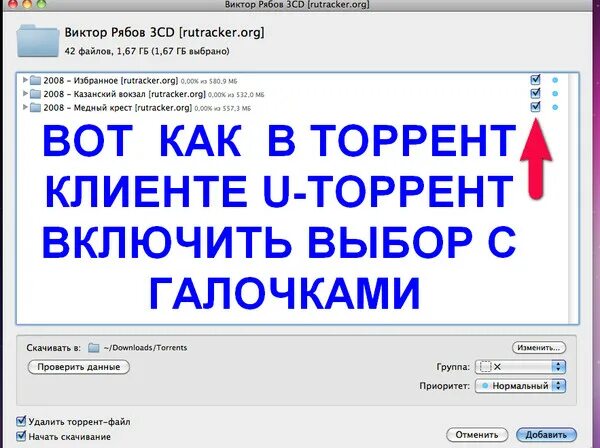
Task: Toggle Удалить торрент-файл checkbox
Action: 21,422
